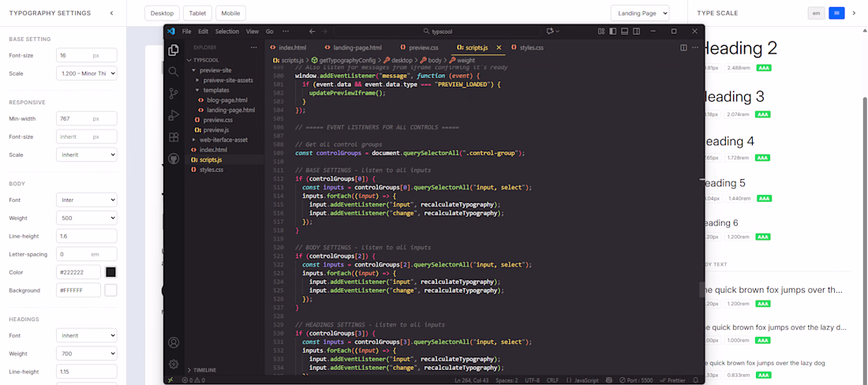This screenshot has height=385, width=868.
Task: Click the Mobile preview button
Action: tap(230, 13)
